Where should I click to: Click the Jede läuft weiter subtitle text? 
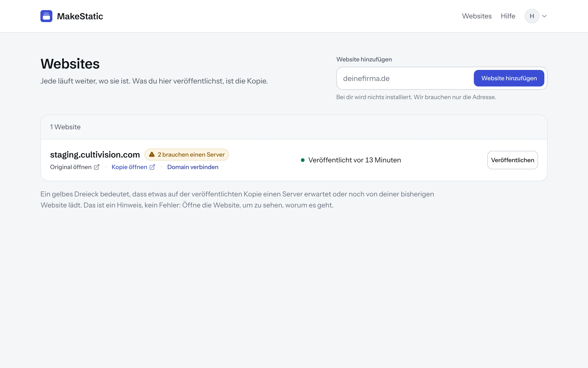(154, 81)
